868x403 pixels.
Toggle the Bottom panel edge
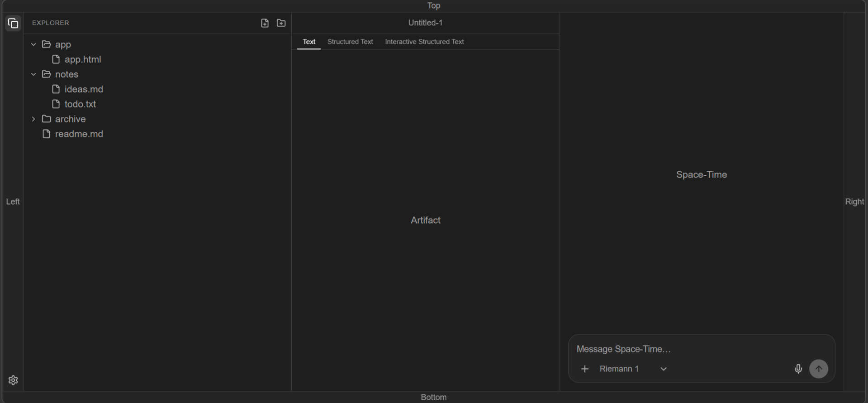coord(434,397)
